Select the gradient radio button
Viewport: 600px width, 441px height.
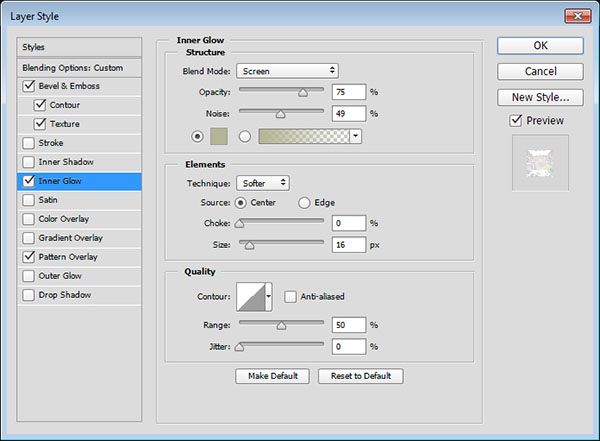tap(244, 136)
